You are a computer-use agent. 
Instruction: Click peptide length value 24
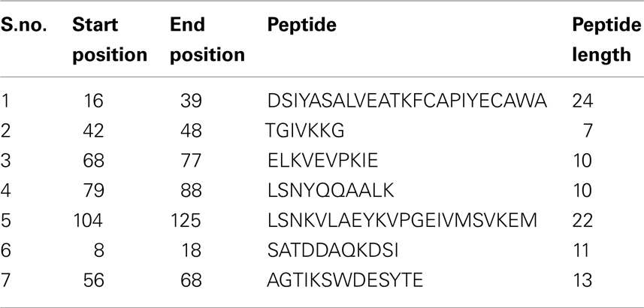click(582, 101)
